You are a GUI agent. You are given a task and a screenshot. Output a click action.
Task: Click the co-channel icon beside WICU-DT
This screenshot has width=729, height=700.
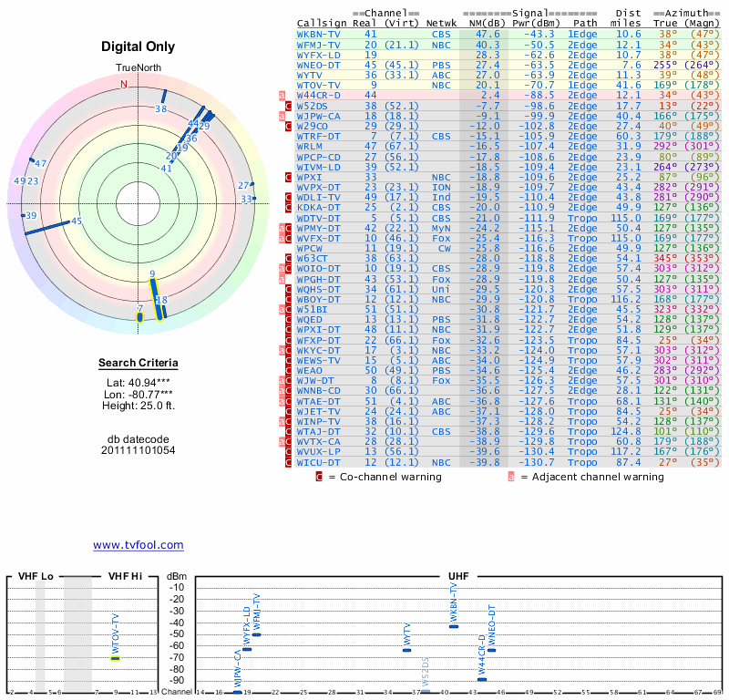click(289, 463)
